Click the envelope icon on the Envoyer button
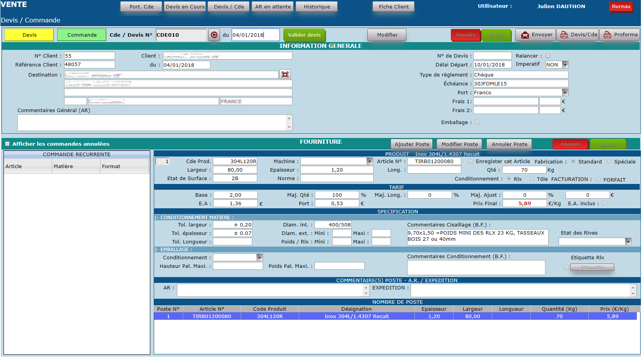Image resolution: width=644 pixels, height=359 pixels. tap(525, 35)
